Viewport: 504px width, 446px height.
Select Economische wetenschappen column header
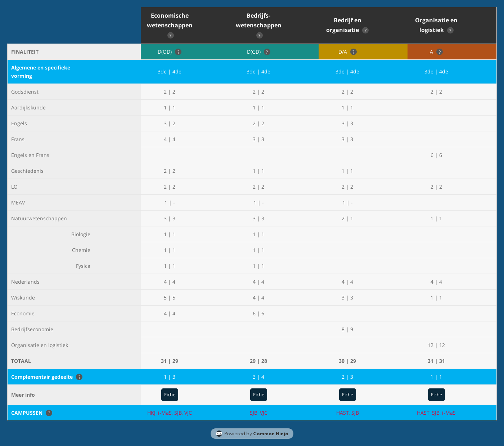click(x=170, y=21)
